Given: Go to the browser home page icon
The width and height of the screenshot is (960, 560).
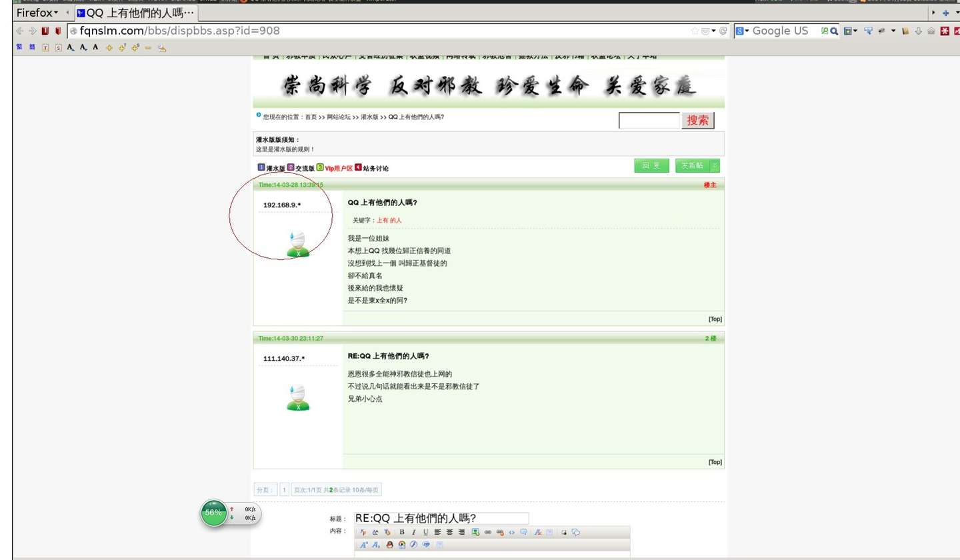Looking at the screenshot, I should coord(931,31).
